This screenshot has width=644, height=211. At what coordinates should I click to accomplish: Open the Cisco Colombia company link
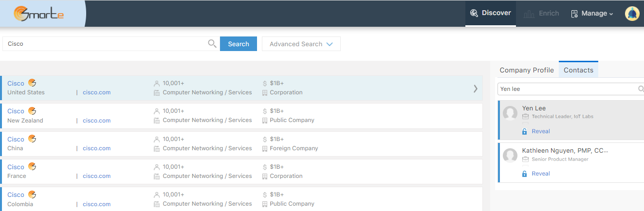[16, 195]
